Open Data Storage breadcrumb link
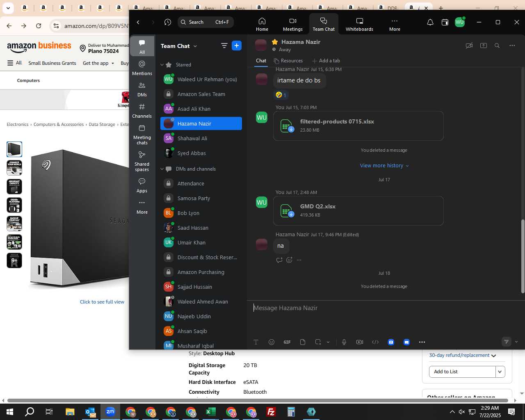Image resolution: width=525 pixels, height=420 pixels. (102, 124)
